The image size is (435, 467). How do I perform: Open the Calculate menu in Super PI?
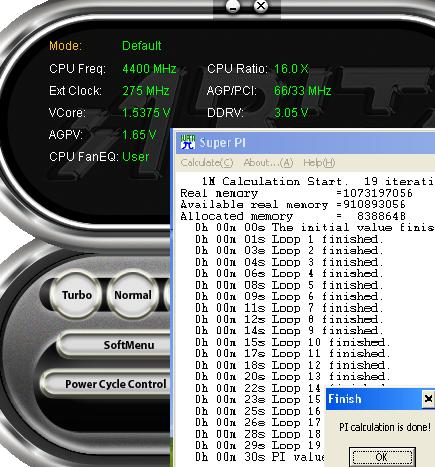[x=207, y=163]
